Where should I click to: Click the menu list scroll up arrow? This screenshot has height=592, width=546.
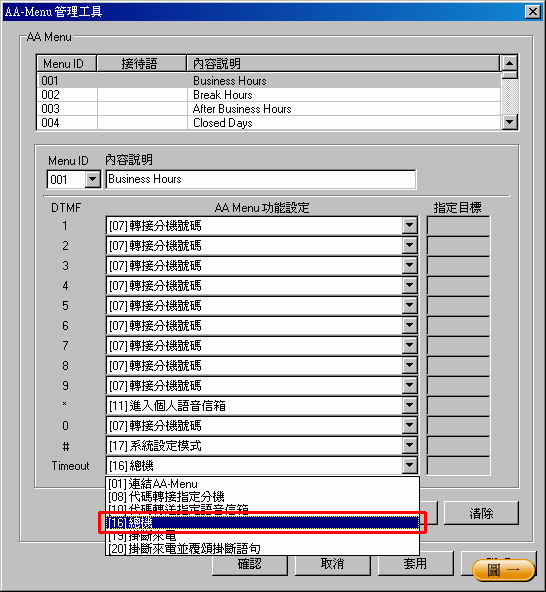click(510, 63)
